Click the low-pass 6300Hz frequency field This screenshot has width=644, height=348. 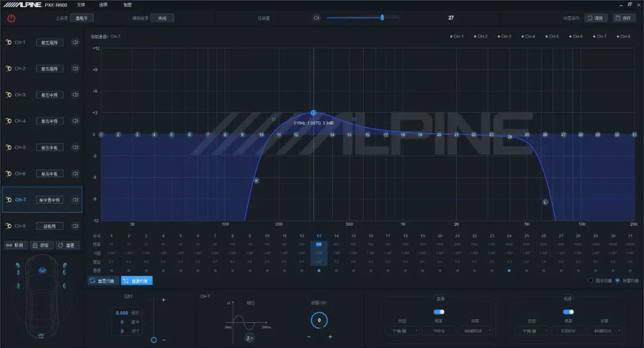[x=568, y=331]
